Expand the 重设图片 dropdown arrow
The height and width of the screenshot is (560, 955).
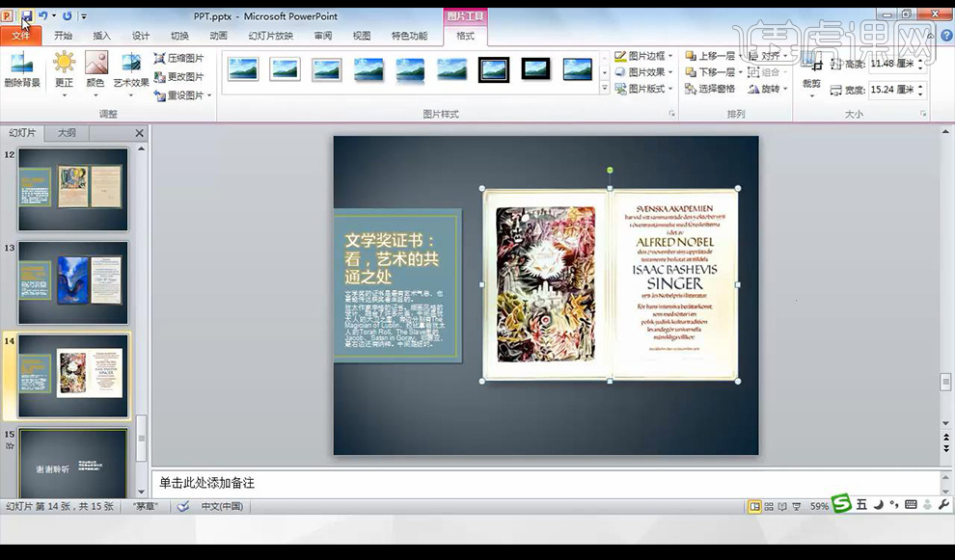(x=209, y=95)
